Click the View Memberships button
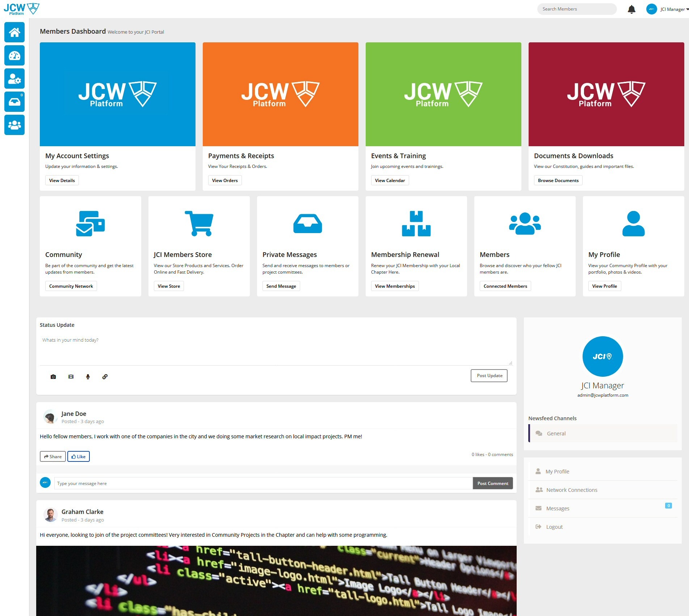Image resolution: width=689 pixels, height=616 pixels. click(x=395, y=286)
